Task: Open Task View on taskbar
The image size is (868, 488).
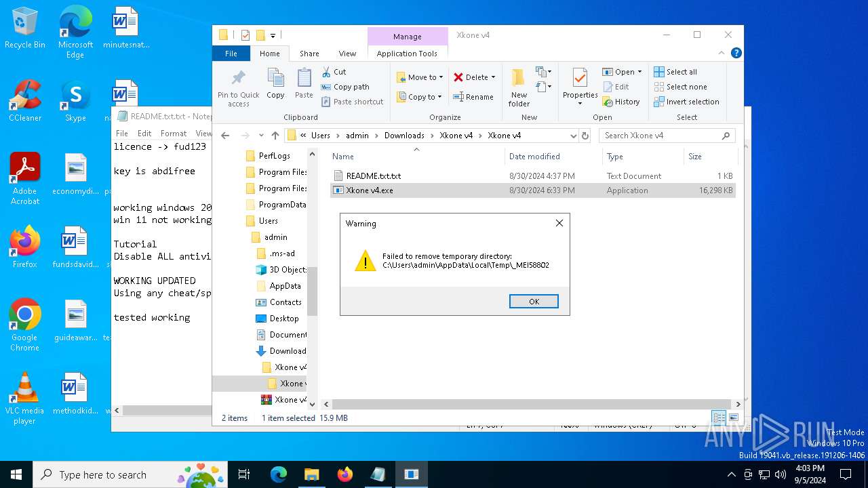Action: tap(244, 474)
